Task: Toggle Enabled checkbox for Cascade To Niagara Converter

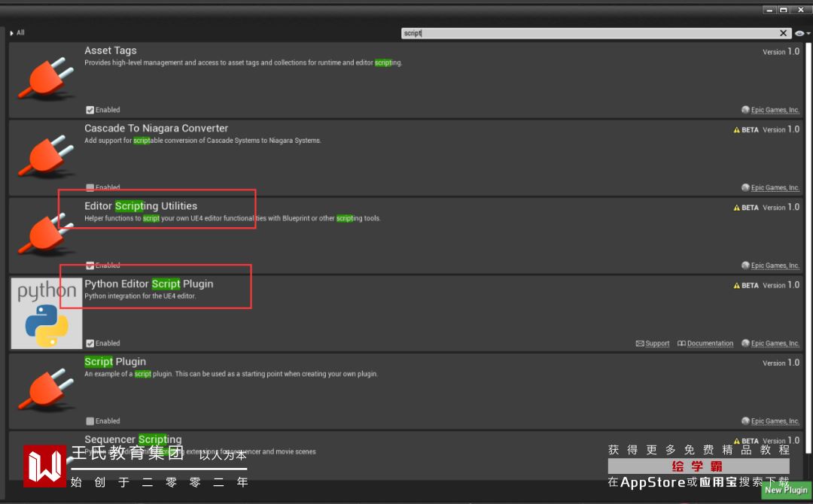Action: (90, 187)
